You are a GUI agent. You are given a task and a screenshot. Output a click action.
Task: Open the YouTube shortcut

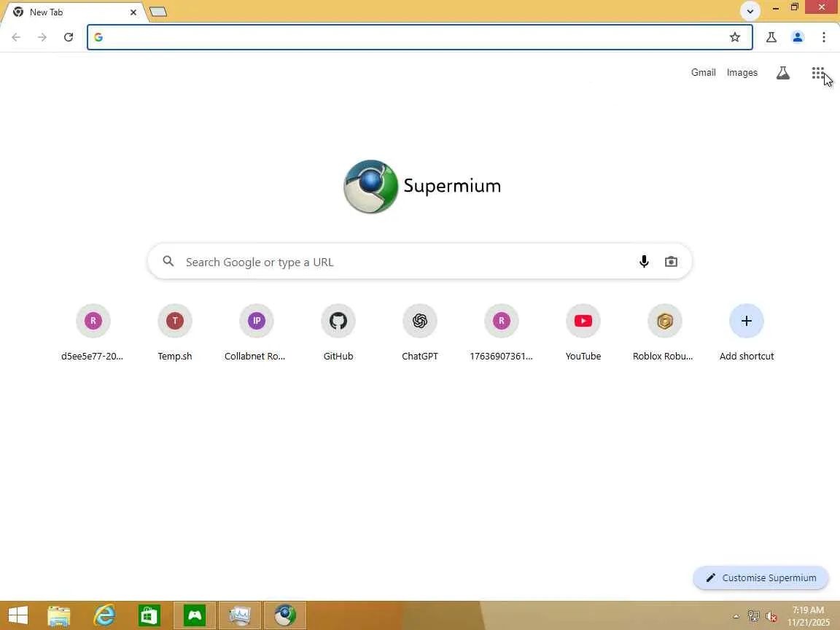(583, 332)
